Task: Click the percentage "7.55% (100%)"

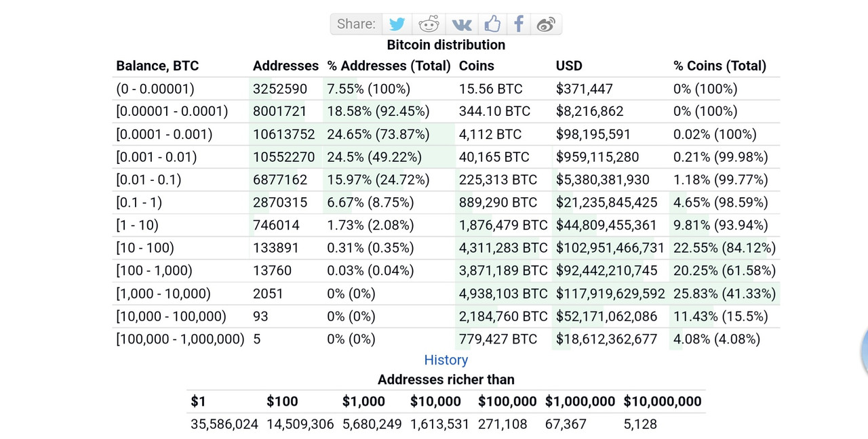Action: [369, 89]
